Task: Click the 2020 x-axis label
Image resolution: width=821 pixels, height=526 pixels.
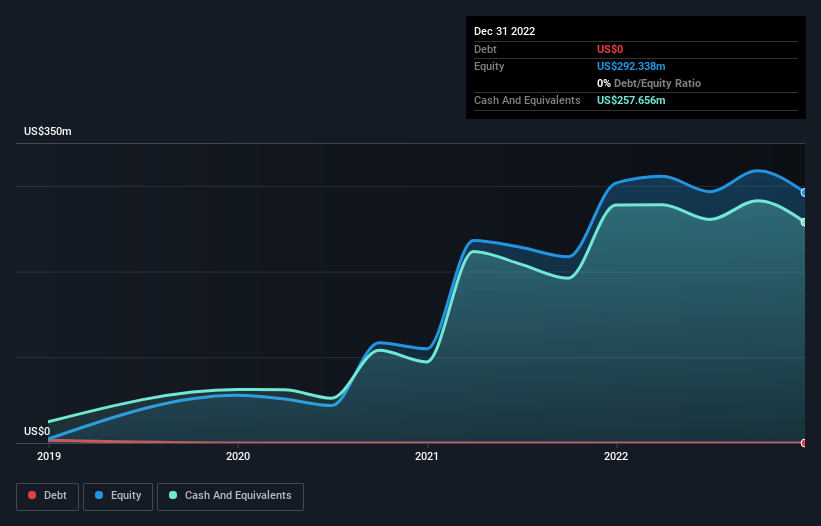Action: tap(238, 456)
